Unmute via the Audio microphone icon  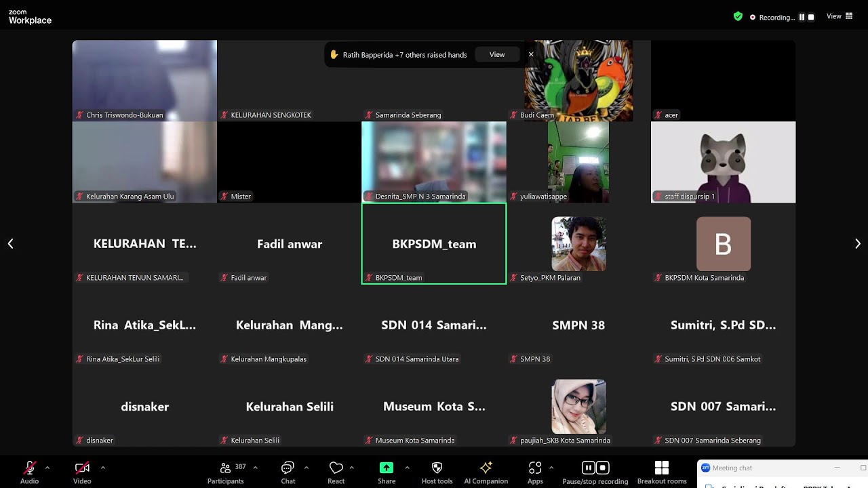(x=29, y=468)
